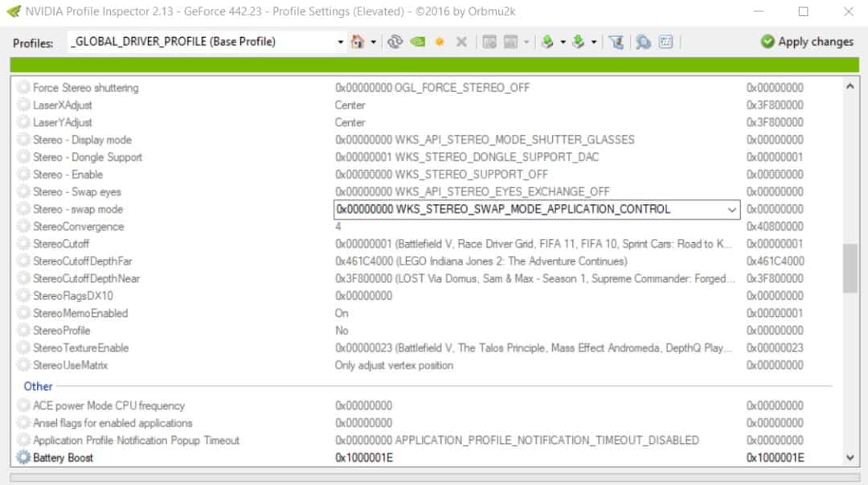Click the gear icon beside StereoProfile
The image size is (868, 485).
click(23, 331)
